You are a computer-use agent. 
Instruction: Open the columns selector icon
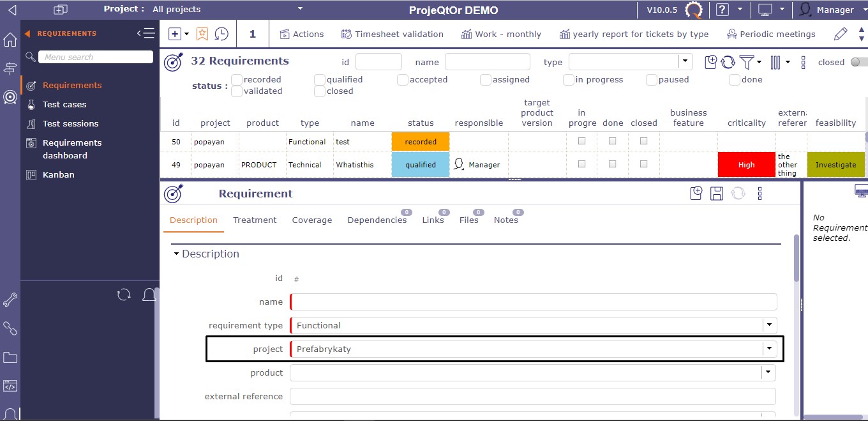click(x=775, y=62)
